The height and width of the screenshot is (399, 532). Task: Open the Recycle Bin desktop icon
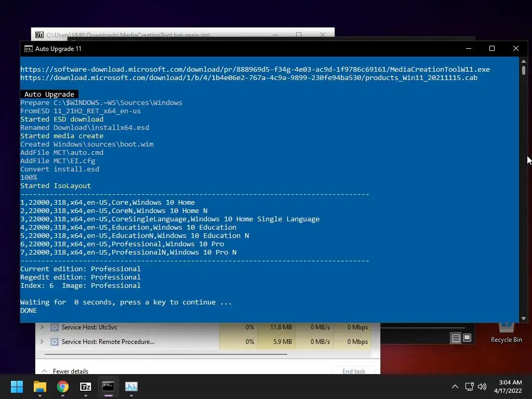(x=506, y=333)
